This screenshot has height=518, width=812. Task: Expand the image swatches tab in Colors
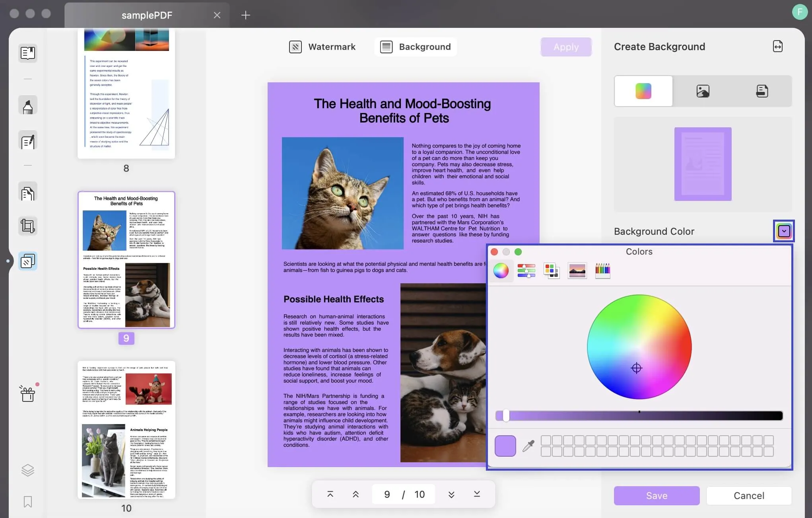[577, 271]
